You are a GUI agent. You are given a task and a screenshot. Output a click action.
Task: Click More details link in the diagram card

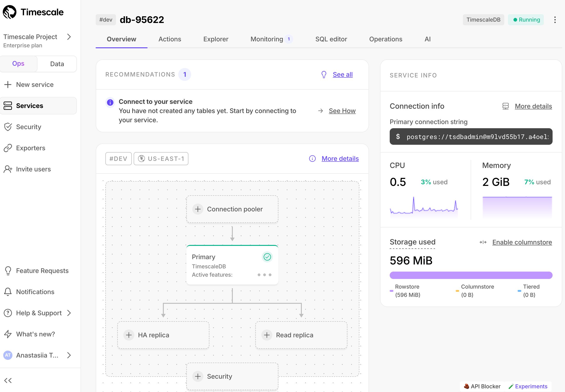point(340,159)
